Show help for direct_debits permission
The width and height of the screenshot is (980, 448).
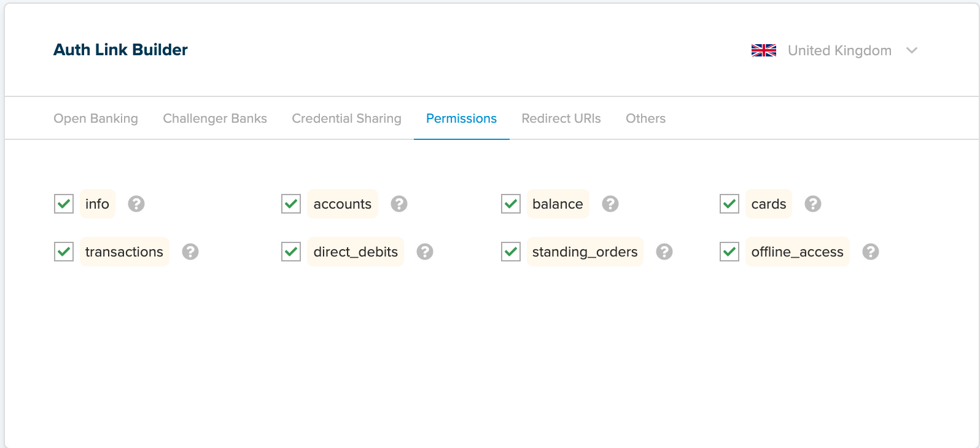(x=425, y=252)
